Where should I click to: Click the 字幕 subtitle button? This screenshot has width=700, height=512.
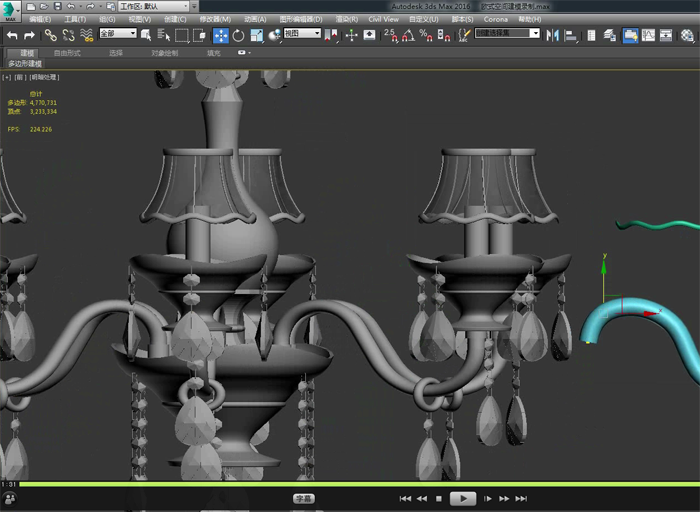pos(304,498)
